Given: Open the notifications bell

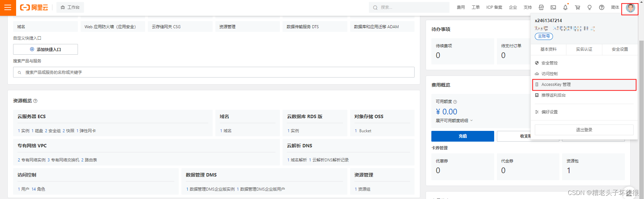Looking at the screenshot, I should tap(565, 7).
